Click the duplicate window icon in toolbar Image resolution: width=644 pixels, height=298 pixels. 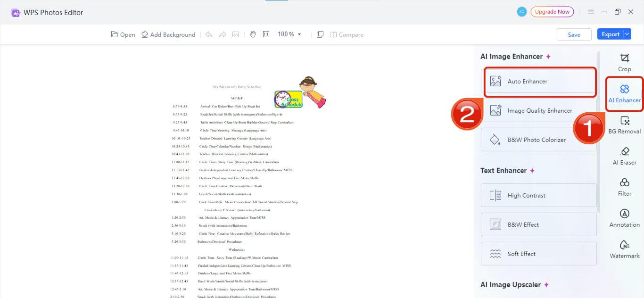pyautogui.click(x=320, y=34)
